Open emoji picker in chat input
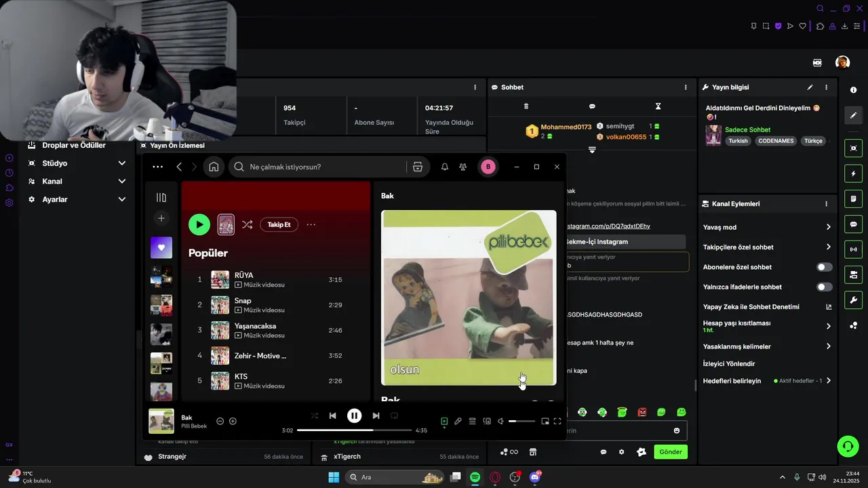This screenshot has height=488, width=868. [x=677, y=430]
